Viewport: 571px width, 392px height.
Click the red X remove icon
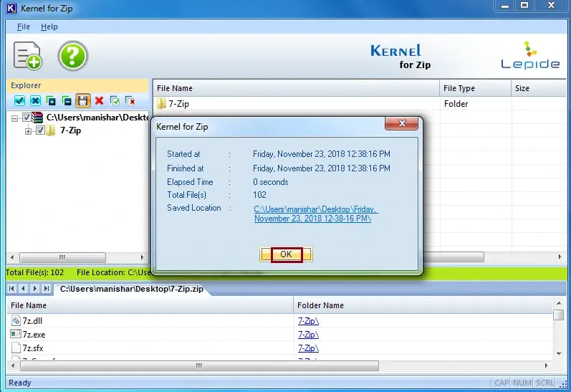click(99, 100)
